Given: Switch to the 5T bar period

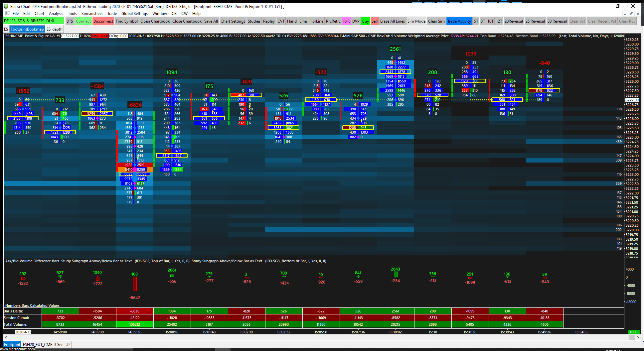Looking at the screenshot, I should click(476, 21).
